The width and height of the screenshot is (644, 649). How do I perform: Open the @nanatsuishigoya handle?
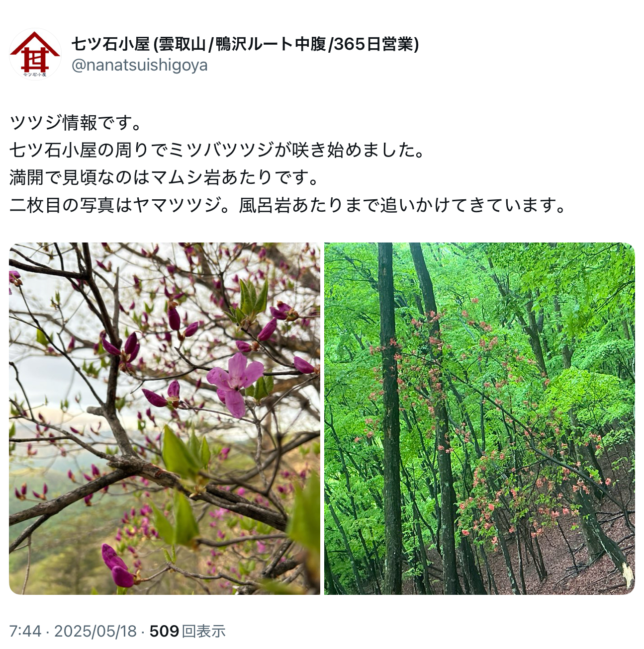pos(140,65)
